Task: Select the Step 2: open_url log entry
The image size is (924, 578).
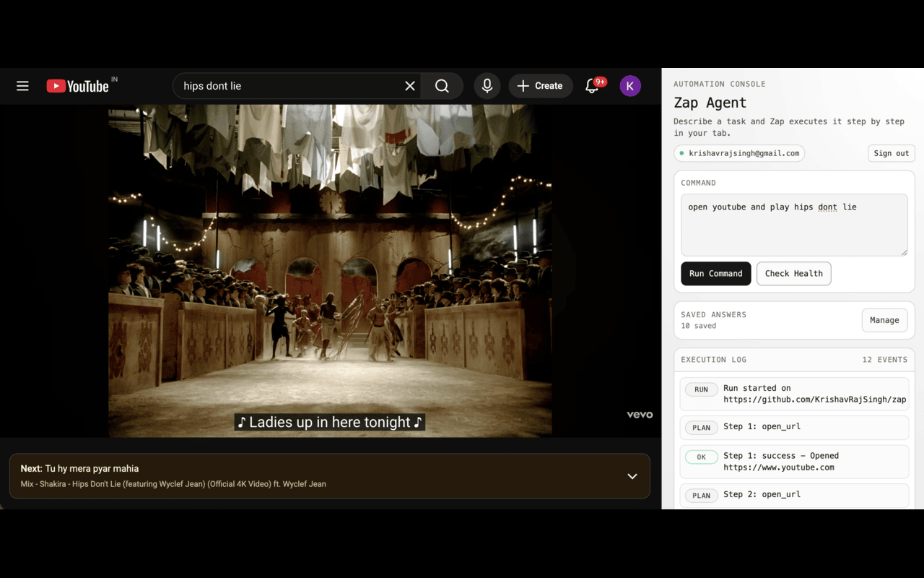Action: [794, 495]
